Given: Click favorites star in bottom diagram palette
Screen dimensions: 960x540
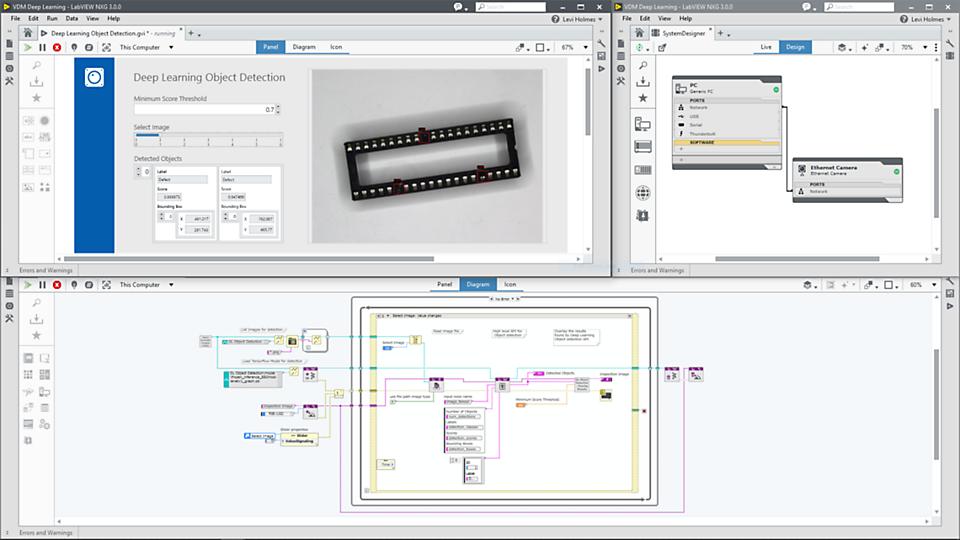Looking at the screenshot, I should (x=37, y=335).
